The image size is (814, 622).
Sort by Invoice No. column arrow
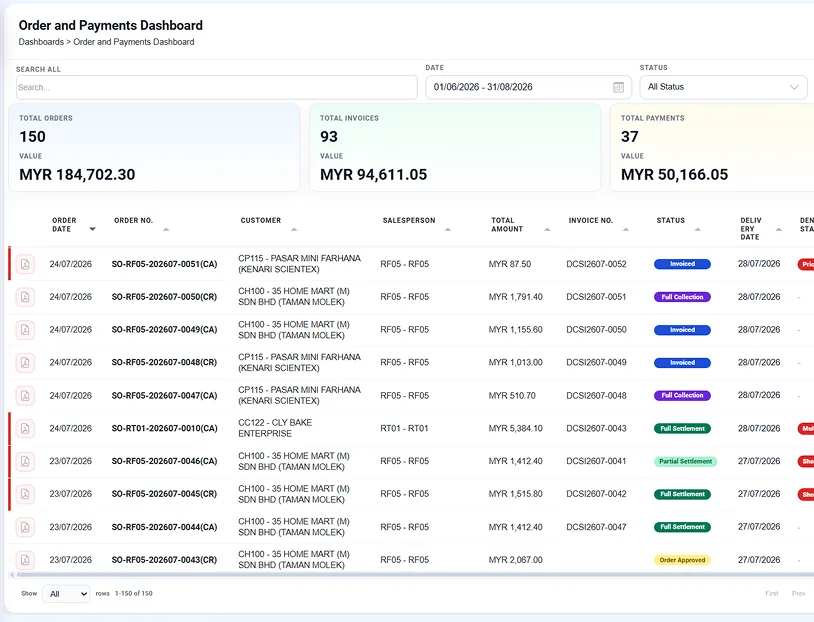coord(626,229)
